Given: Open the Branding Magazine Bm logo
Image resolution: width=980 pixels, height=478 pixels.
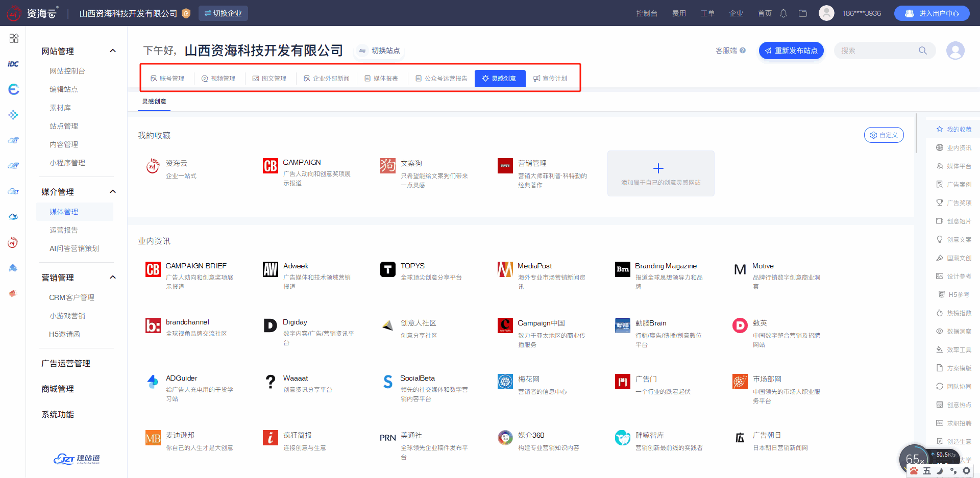Looking at the screenshot, I should click(623, 269).
